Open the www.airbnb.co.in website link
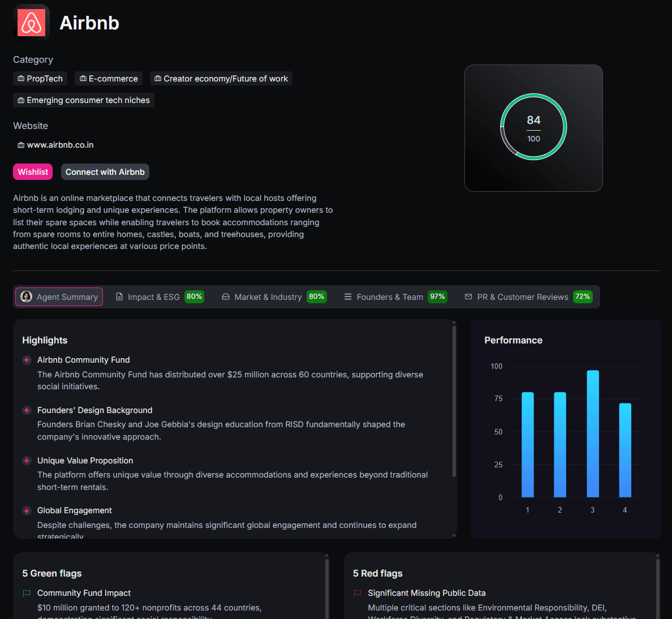 click(x=61, y=145)
